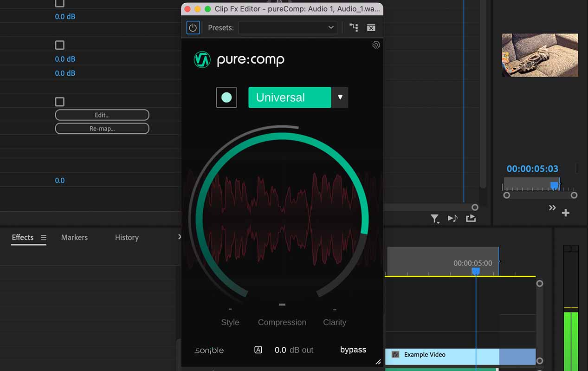Switch to the Effects tab
Viewport: 588px width, 371px height.
[x=23, y=237]
